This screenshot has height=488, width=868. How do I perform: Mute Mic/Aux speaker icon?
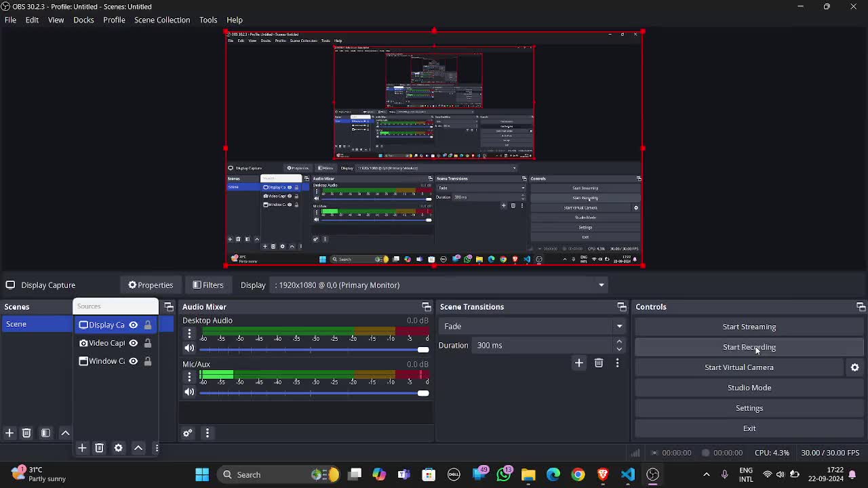[x=189, y=392]
